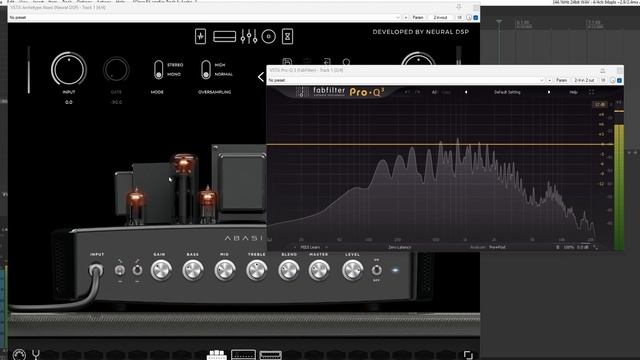This screenshot has height=360, width=640.
Task: Click the MID knob on the amp
Action: click(224, 270)
